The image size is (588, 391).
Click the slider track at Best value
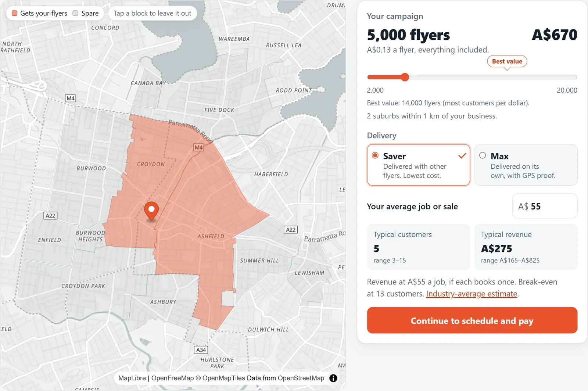click(507, 77)
